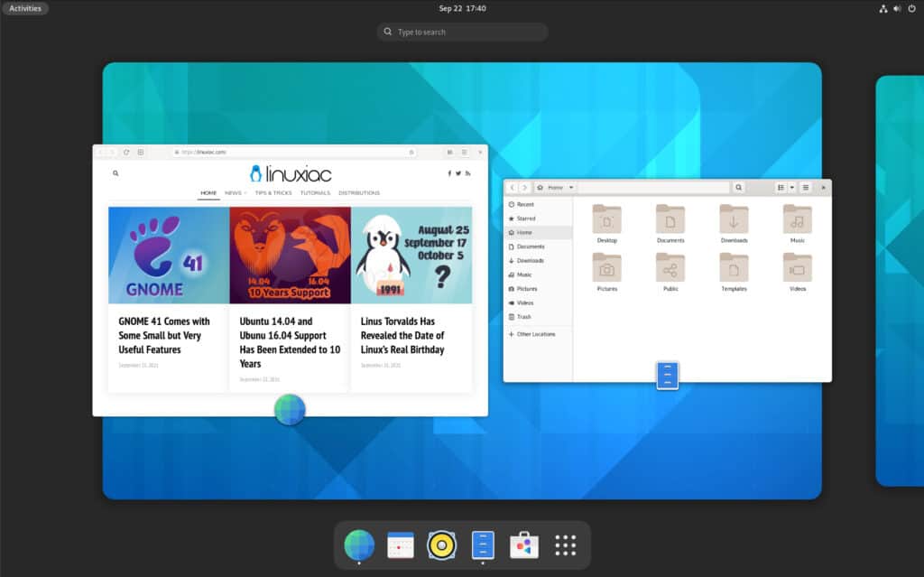The image size is (924, 577).
Task: Select Home in Files sidebar
Action: click(538, 232)
